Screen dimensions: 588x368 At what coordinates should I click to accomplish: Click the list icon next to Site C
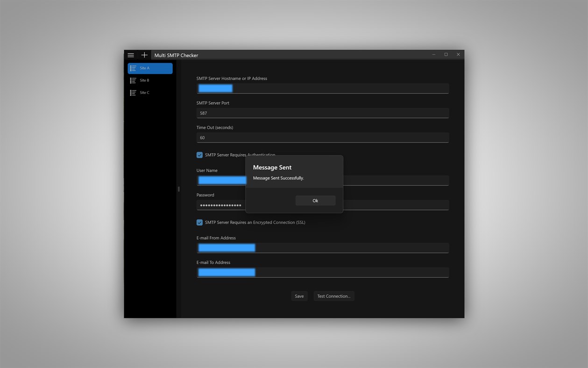pos(133,92)
